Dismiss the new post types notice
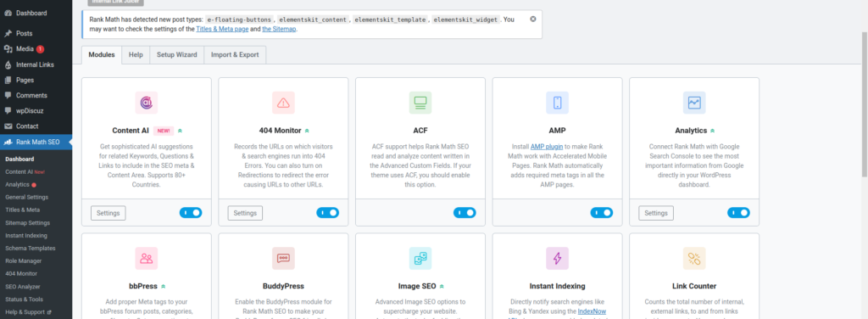The width and height of the screenshot is (868, 319). (x=532, y=19)
